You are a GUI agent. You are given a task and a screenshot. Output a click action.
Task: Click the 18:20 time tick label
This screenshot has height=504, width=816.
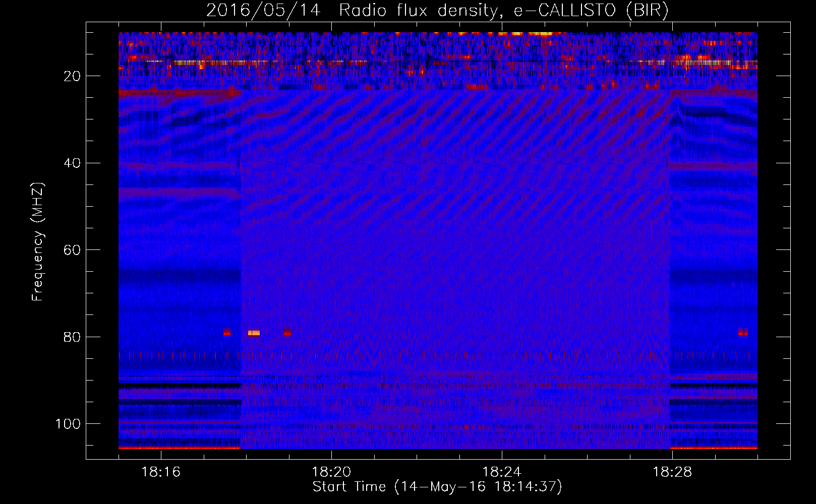pyautogui.click(x=331, y=472)
